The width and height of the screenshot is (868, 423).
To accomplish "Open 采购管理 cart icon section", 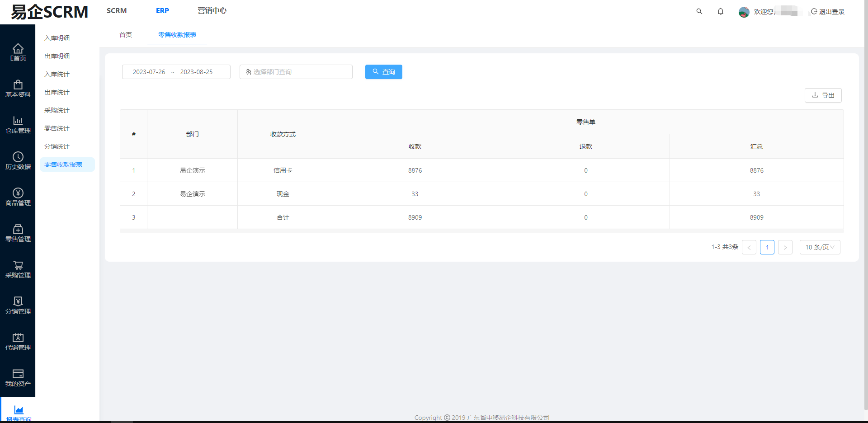I will point(18,269).
